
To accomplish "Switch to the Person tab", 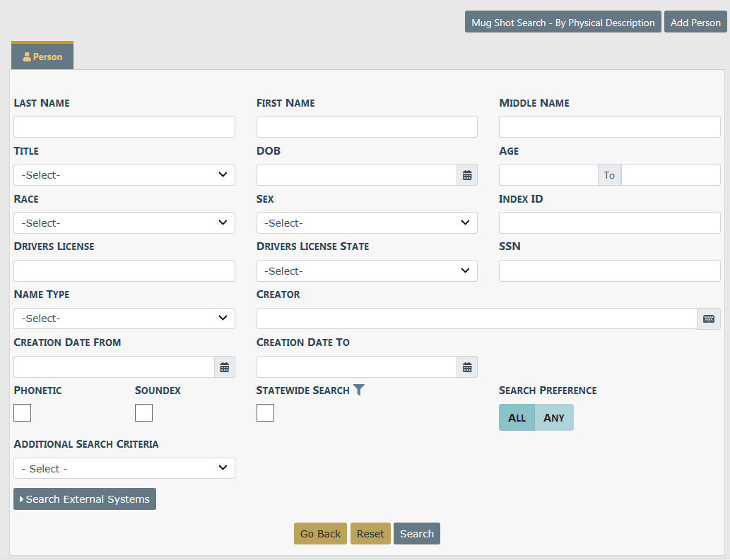I will 42,56.
